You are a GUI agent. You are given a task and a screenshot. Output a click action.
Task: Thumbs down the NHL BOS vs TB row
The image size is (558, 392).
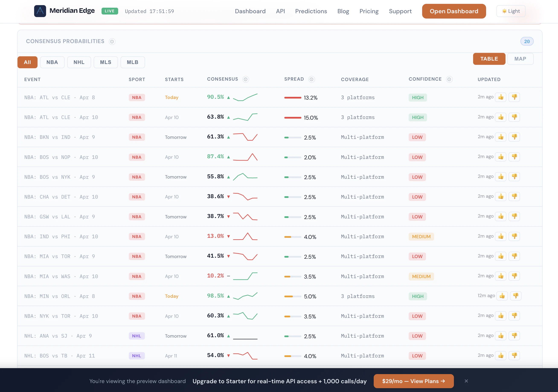[514, 355]
